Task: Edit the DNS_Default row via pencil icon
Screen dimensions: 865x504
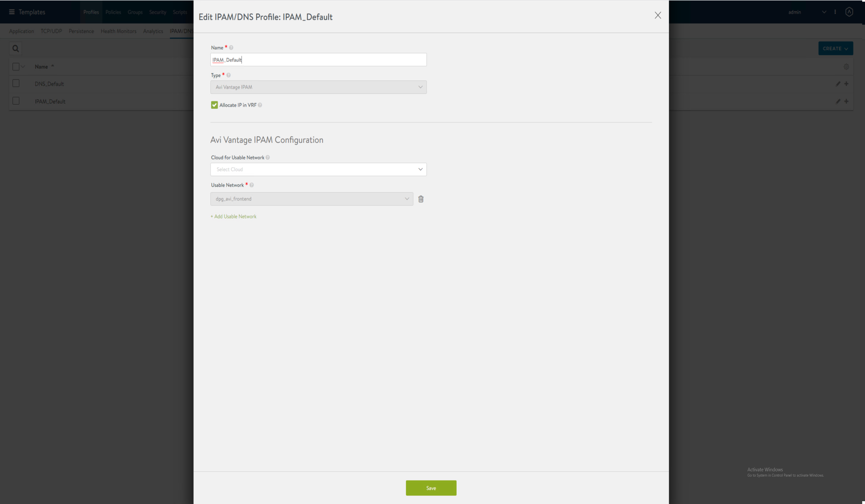Action: (838, 84)
